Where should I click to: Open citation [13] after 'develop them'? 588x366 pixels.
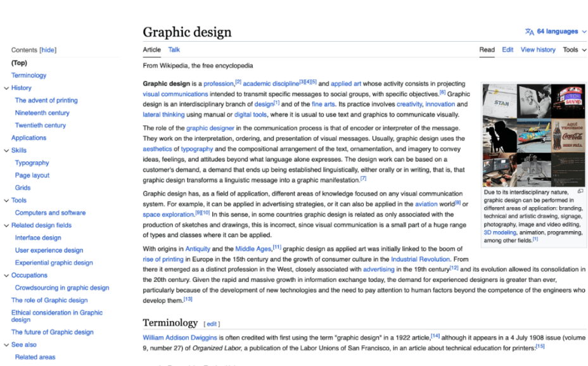(188, 299)
